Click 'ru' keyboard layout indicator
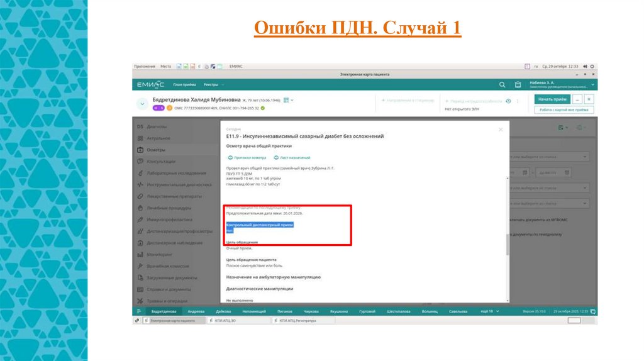 (x=536, y=66)
